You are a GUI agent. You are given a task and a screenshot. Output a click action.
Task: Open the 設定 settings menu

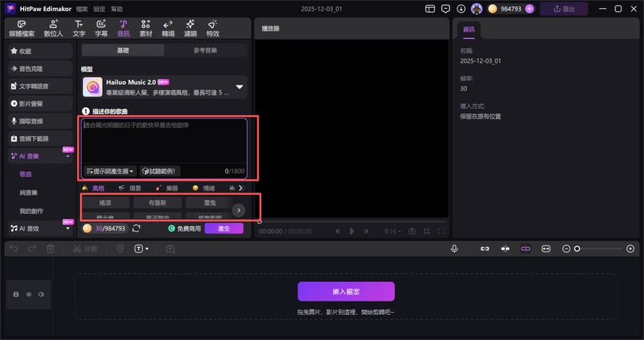pos(99,8)
